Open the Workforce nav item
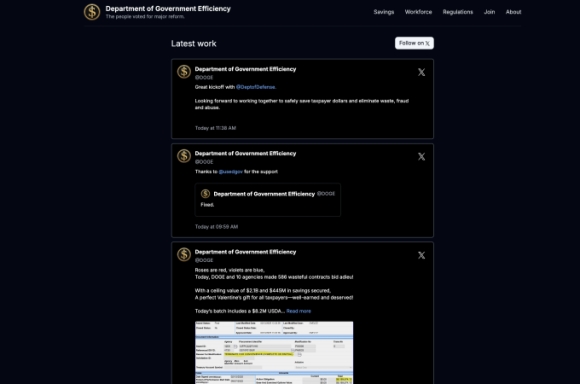 tap(418, 12)
